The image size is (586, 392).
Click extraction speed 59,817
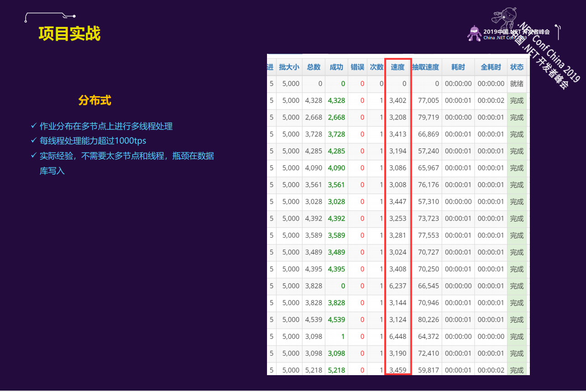click(428, 370)
